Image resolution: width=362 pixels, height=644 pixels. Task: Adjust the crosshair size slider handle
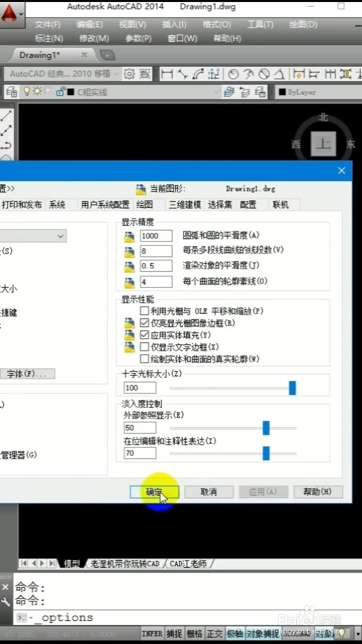(292, 388)
